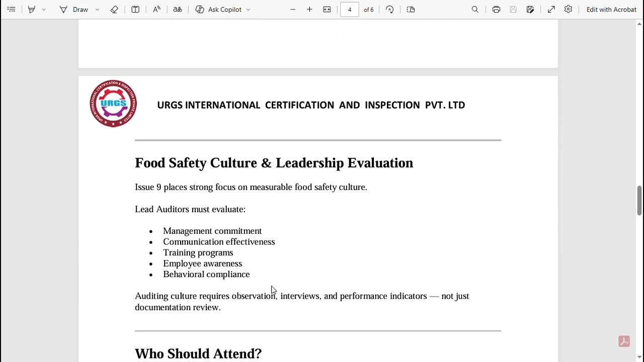This screenshot has width=644, height=362.
Task: Click Ask Copilot
Action: coord(219,10)
